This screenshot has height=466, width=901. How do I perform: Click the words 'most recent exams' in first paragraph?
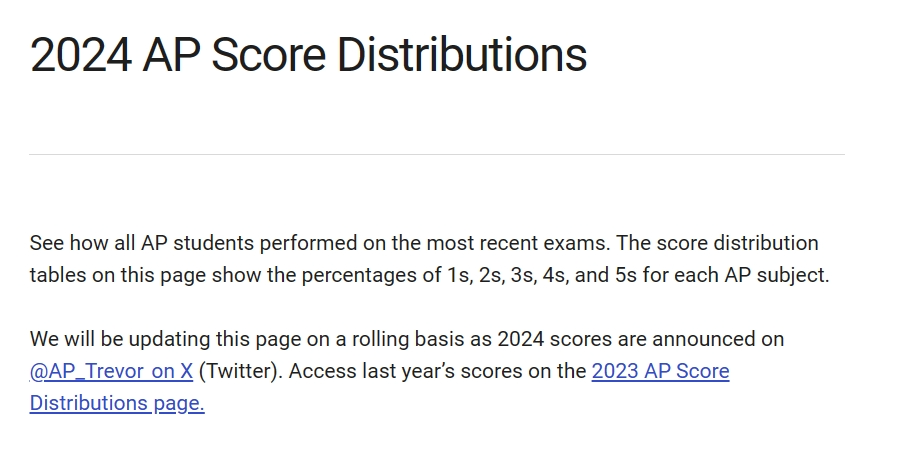[x=517, y=243]
